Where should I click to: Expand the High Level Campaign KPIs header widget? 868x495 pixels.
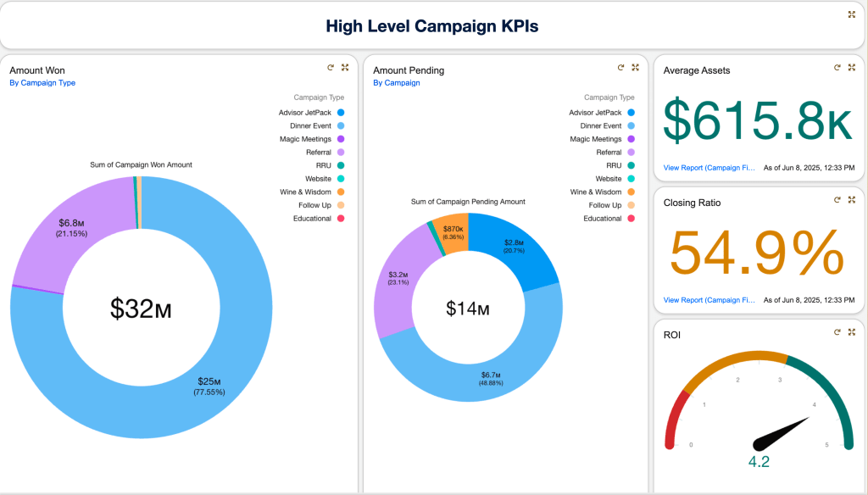(851, 14)
